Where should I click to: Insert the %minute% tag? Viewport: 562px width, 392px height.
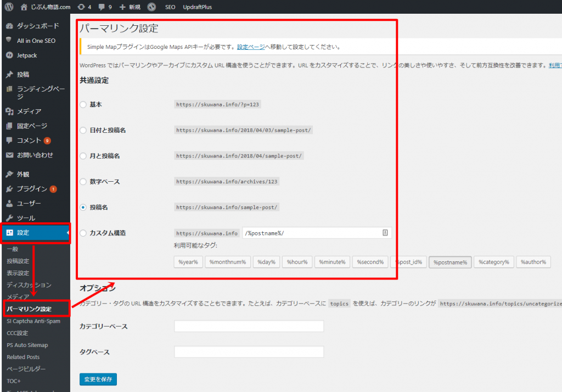coord(332,262)
